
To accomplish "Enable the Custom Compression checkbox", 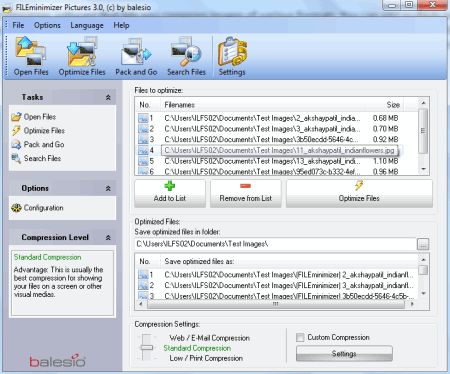I will [x=300, y=338].
